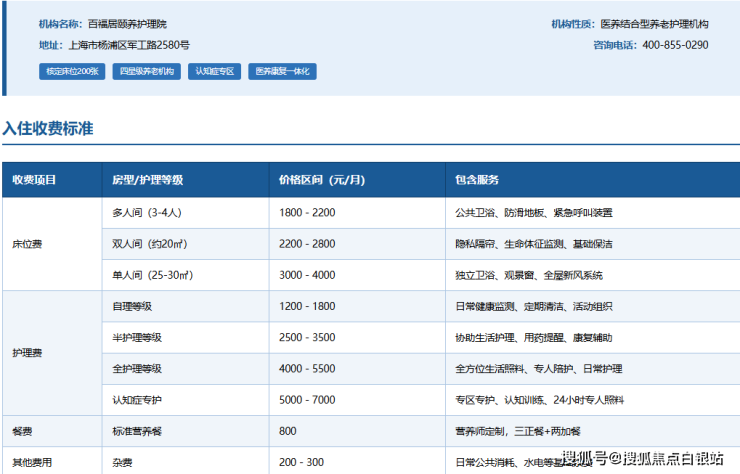The width and height of the screenshot is (740, 474).
Task: Click institution name 百福居颐养护理院
Action: tap(127, 24)
